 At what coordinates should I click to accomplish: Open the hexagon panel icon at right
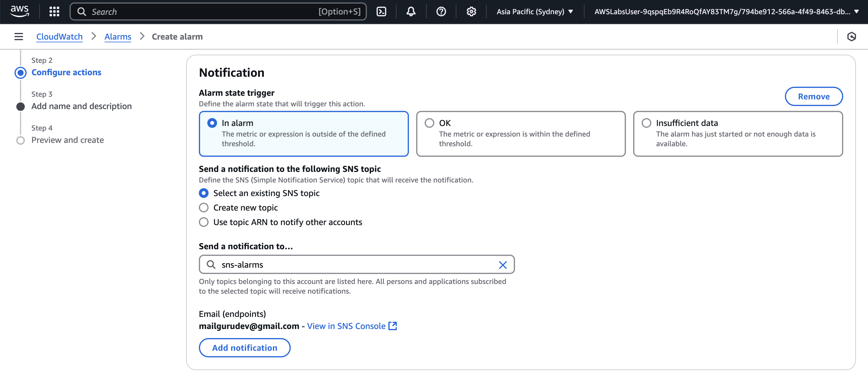[x=851, y=36]
